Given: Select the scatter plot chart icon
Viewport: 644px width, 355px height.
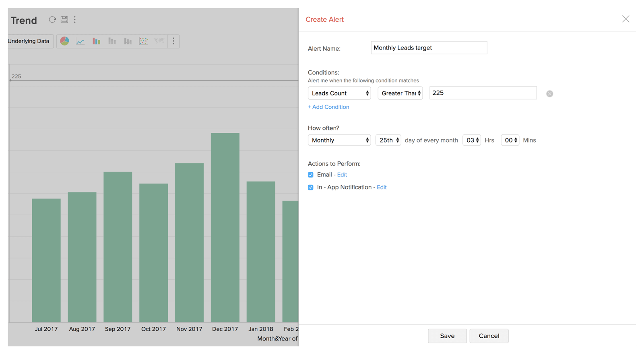Looking at the screenshot, I should click(x=143, y=41).
